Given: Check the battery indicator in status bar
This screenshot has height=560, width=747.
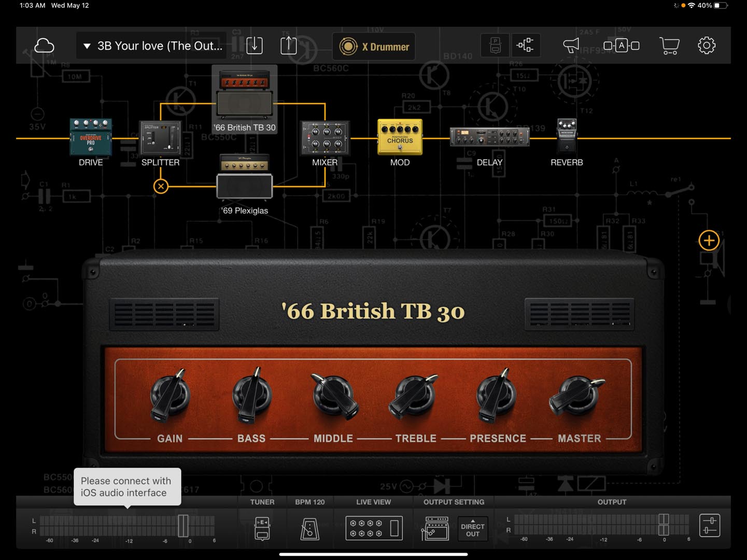Looking at the screenshot, I should (x=721, y=6).
